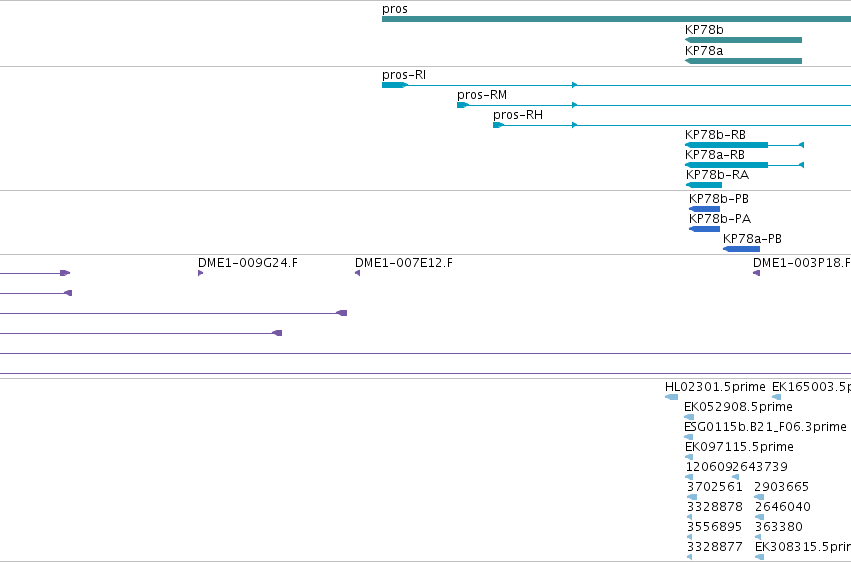Screen dimensions: 851x562
Task: Click the EK052908.5prime EST label
Action: click(738, 407)
